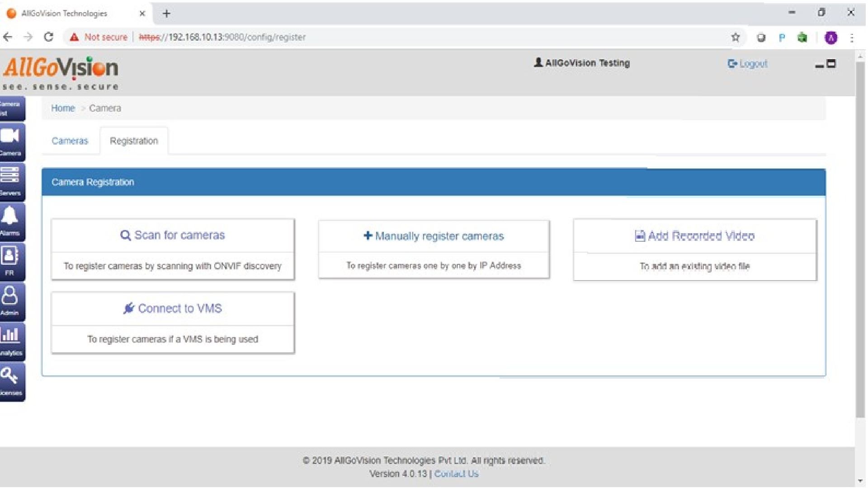Click the green extension icon in toolbar
The height and width of the screenshot is (488, 868).
(x=802, y=38)
